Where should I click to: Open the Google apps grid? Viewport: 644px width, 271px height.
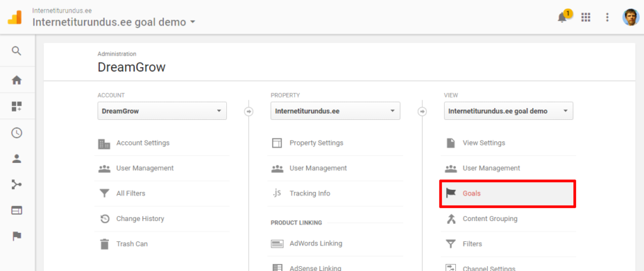pyautogui.click(x=585, y=17)
